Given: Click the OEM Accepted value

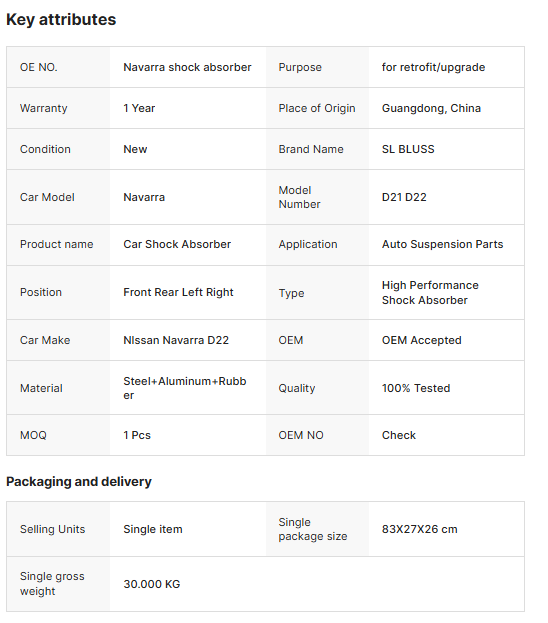Looking at the screenshot, I should coord(422,340).
